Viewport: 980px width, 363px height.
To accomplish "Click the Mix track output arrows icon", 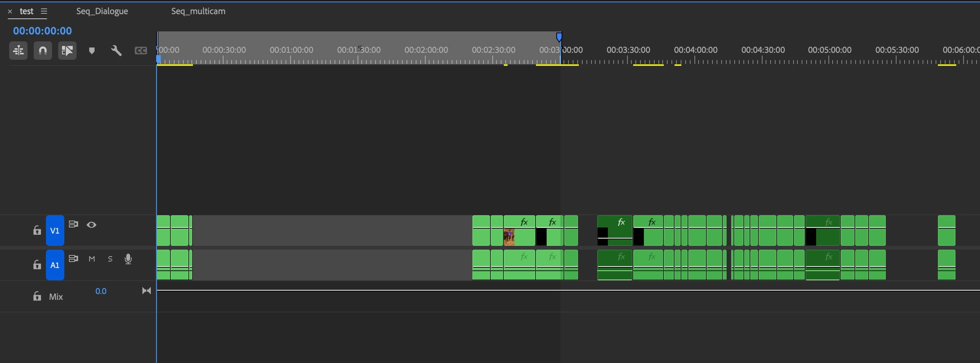I will [x=147, y=291].
